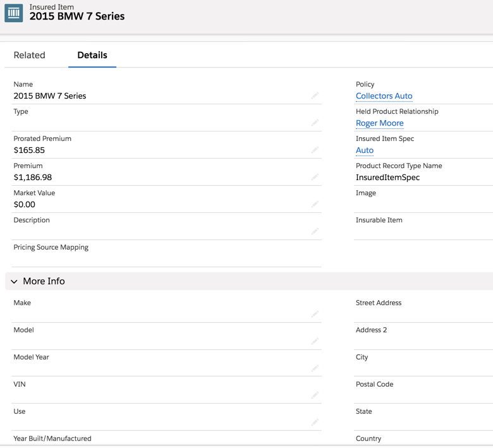Edit Market Value pencil icon
The width and height of the screenshot is (493, 448).
pos(315,204)
